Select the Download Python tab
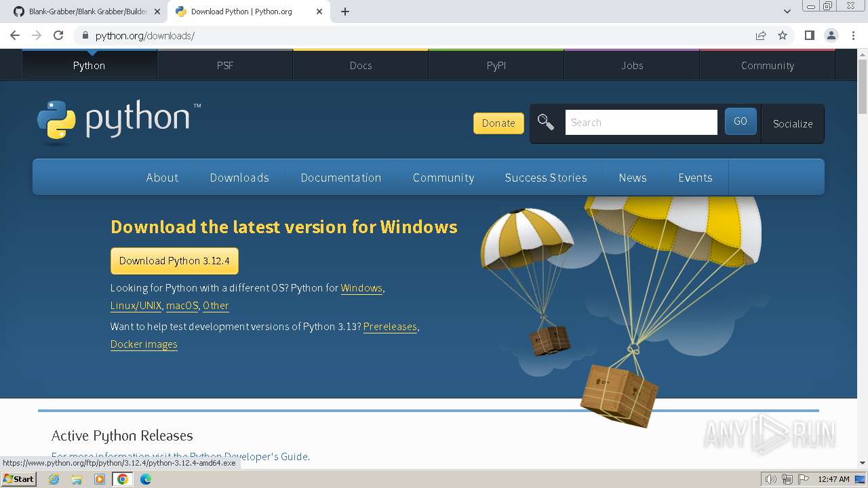 tap(248, 12)
